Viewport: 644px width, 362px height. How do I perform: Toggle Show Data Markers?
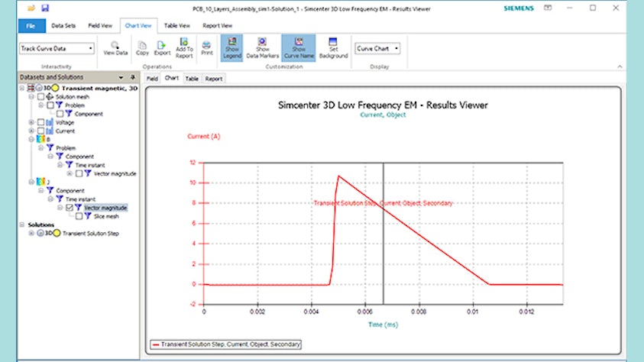263,48
